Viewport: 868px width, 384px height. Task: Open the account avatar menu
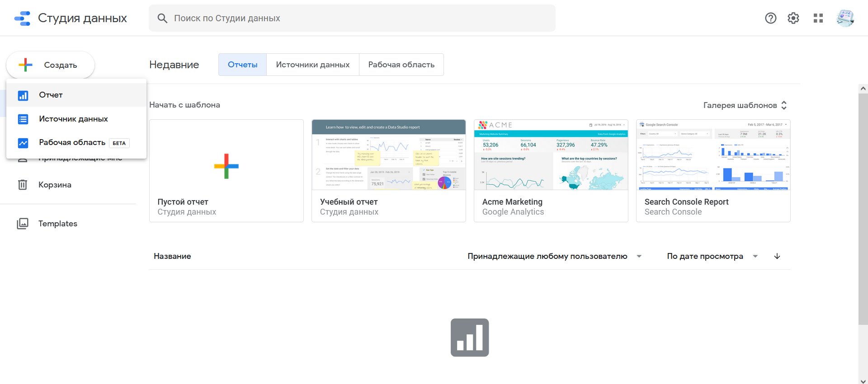845,18
